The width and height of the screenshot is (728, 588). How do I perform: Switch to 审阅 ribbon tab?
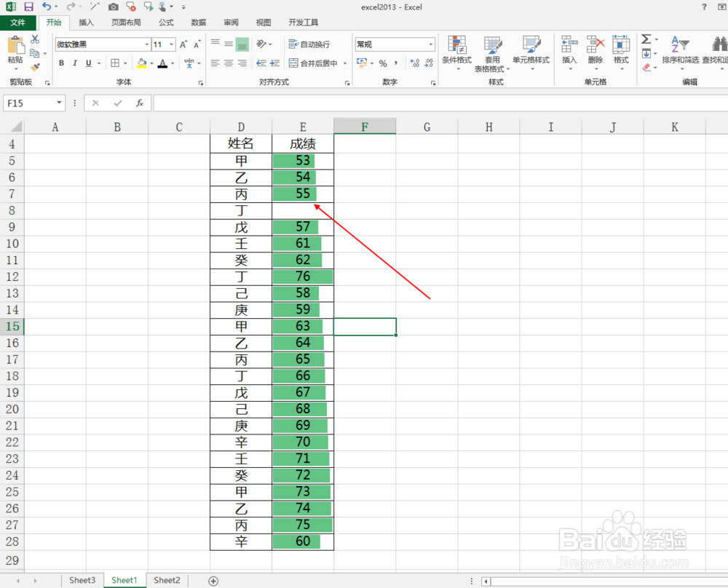click(231, 23)
